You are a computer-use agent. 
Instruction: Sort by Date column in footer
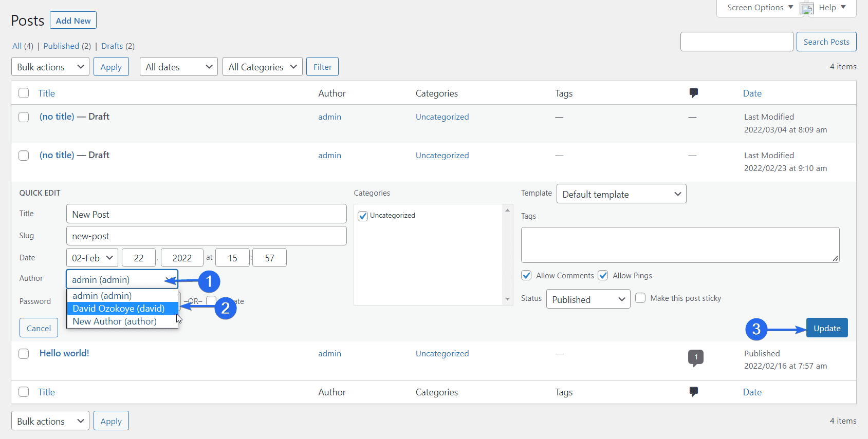pos(752,392)
